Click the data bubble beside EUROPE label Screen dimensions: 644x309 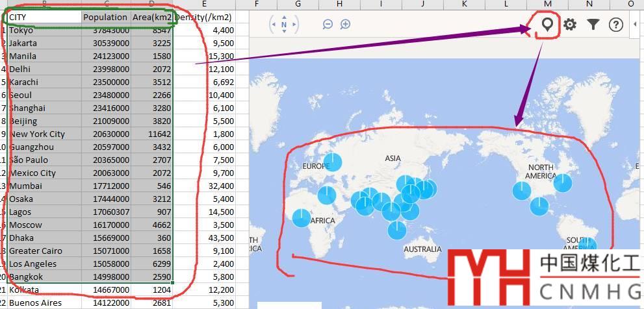[332, 162]
